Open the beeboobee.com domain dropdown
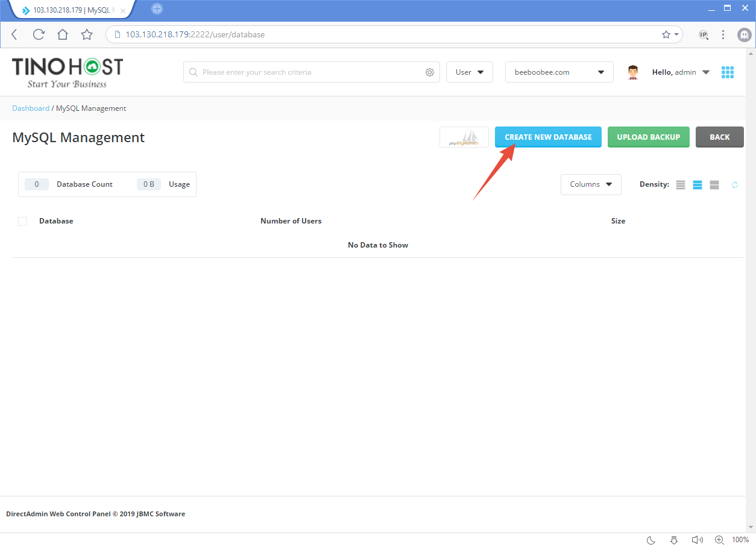This screenshot has height=547, width=756. pos(558,72)
